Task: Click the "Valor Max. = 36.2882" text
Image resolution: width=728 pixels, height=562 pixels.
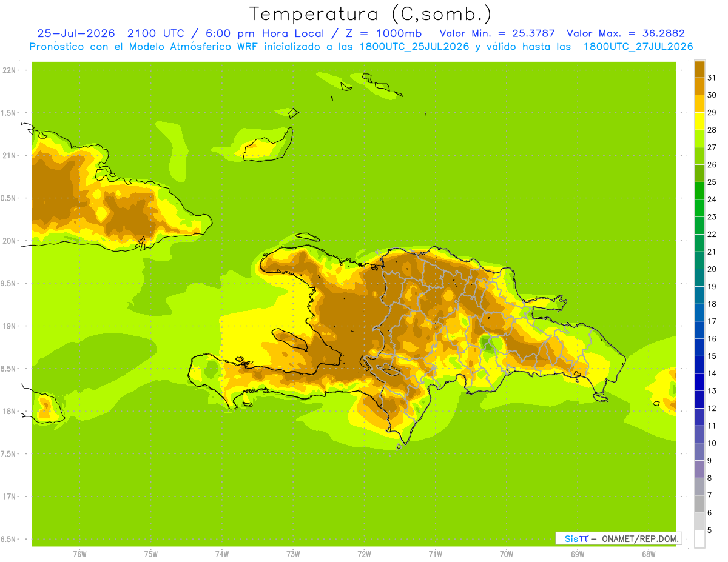Action: coord(626,33)
